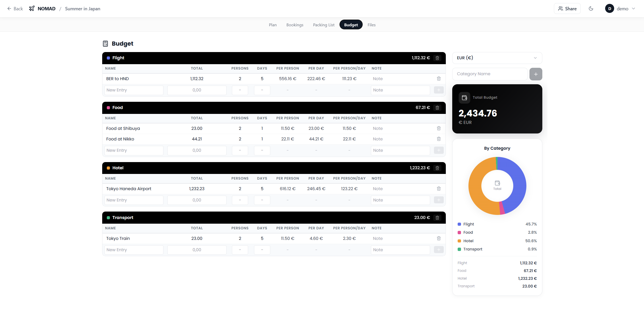Image resolution: width=644 pixels, height=319 pixels.
Task: Focus the Category Name input field
Action: pos(490,74)
